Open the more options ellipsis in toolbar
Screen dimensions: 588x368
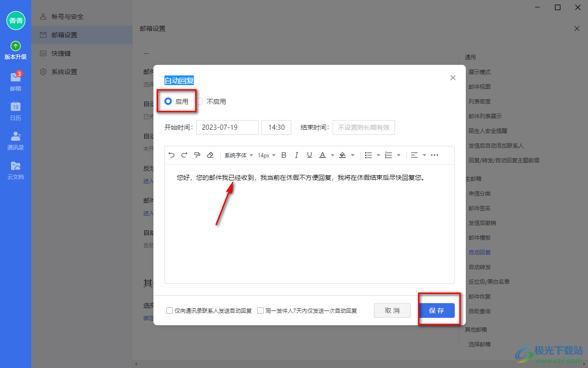pos(435,155)
